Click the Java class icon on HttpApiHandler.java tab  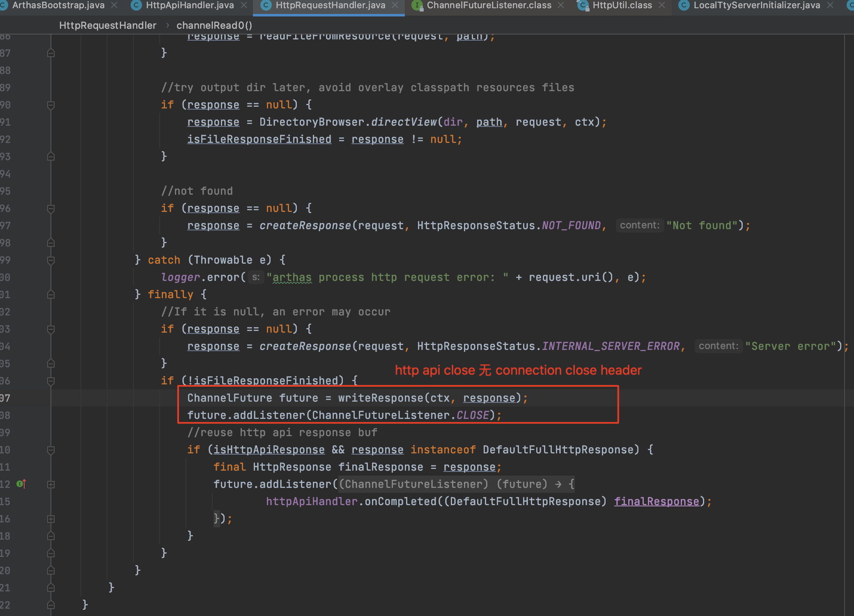(x=136, y=5)
